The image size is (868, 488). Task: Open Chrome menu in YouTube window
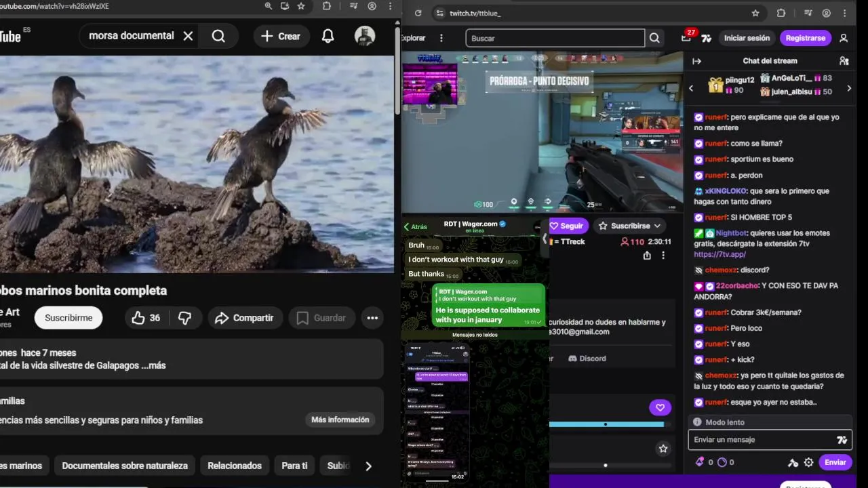click(391, 6)
